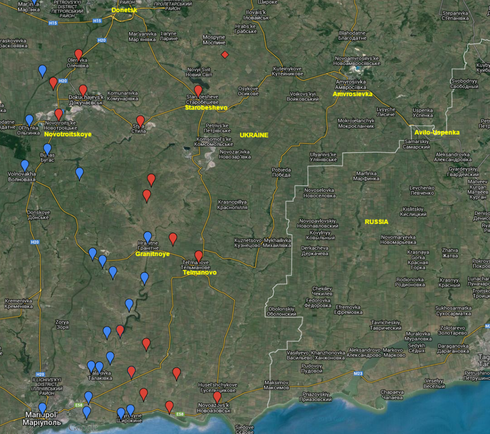Select the yellow Granitnoye label
The image size is (490, 434).
pos(153,254)
